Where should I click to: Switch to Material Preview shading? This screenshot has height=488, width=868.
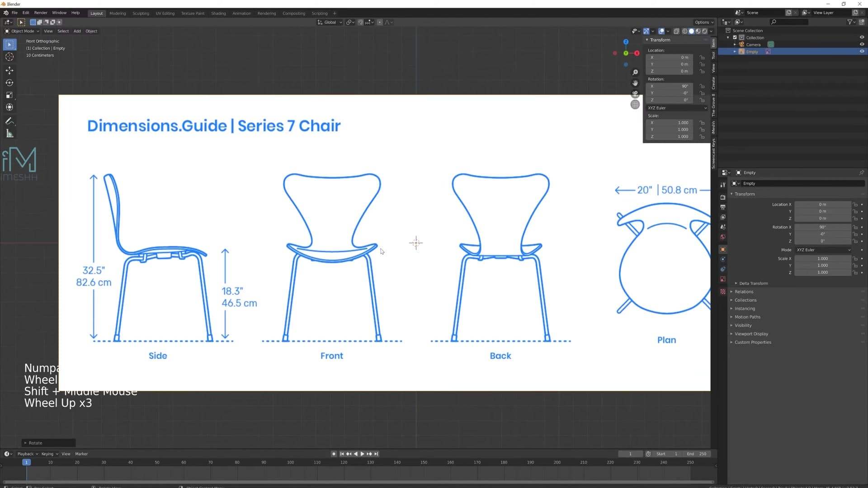[698, 31]
